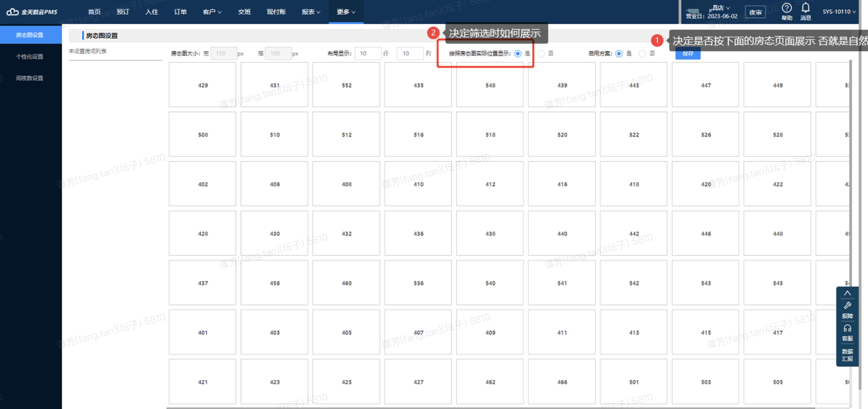The image size is (868, 409).
Task: Select 房态图设置 in left sidebar
Action: pyautogui.click(x=31, y=35)
